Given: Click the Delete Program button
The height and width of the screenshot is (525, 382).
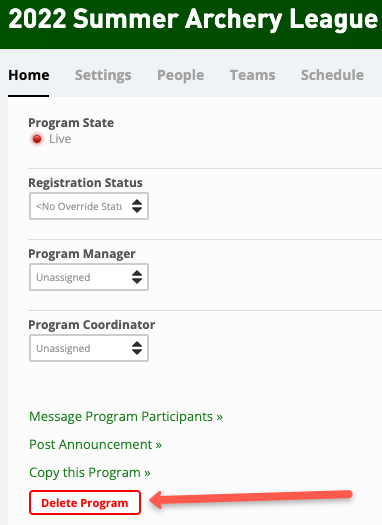Looking at the screenshot, I should point(85,503).
